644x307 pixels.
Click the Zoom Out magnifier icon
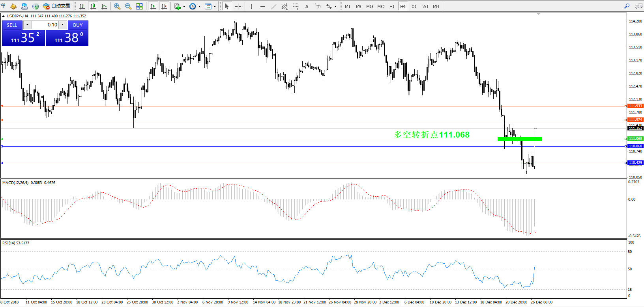[128, 6]
